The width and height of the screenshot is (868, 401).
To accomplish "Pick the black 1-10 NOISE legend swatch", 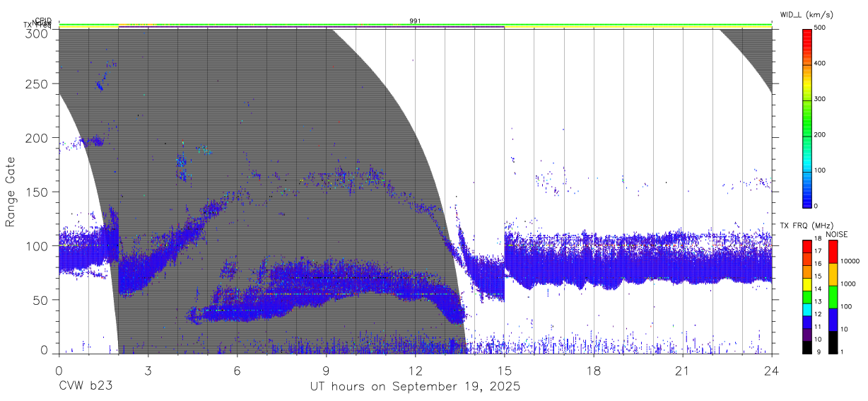I will tap(833, 342).
